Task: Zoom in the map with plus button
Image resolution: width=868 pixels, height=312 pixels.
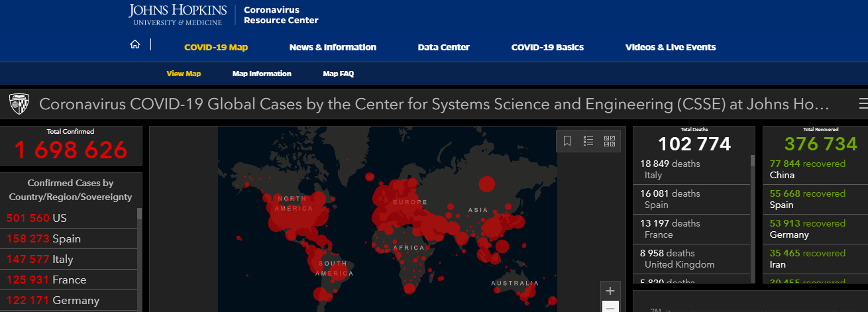Action: [610, 291]
